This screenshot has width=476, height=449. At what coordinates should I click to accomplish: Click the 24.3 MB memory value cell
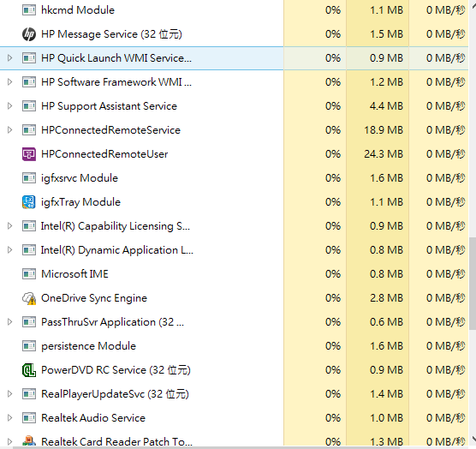(378, 154)
